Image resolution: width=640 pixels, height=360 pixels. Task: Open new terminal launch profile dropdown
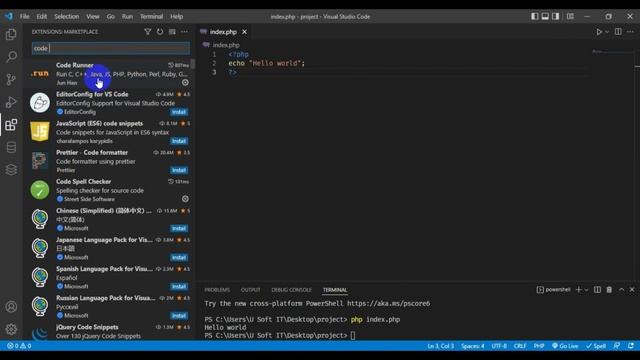pos(587,290)
